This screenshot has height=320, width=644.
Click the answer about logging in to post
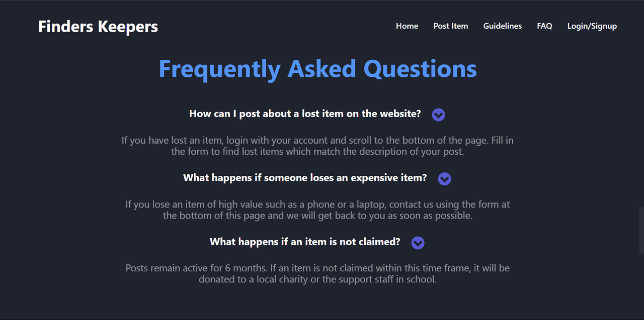click(317, 146)
